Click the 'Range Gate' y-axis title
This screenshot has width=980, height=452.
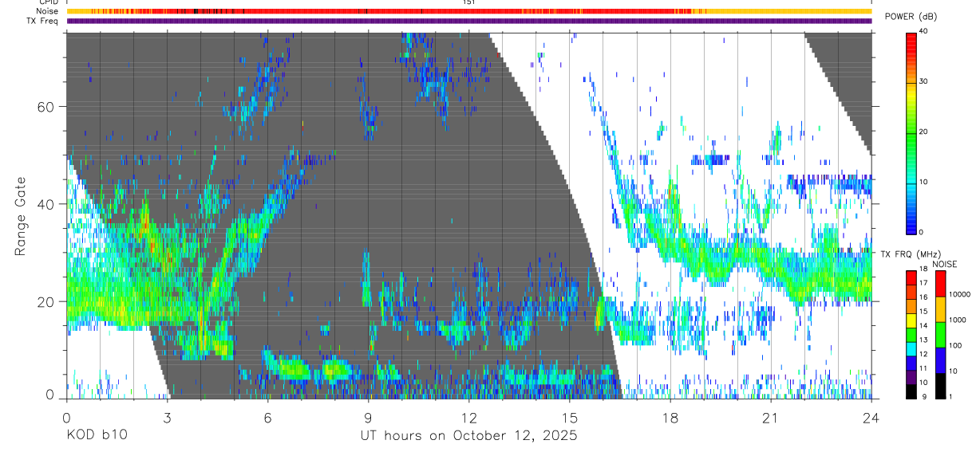[x=22, y=215]
